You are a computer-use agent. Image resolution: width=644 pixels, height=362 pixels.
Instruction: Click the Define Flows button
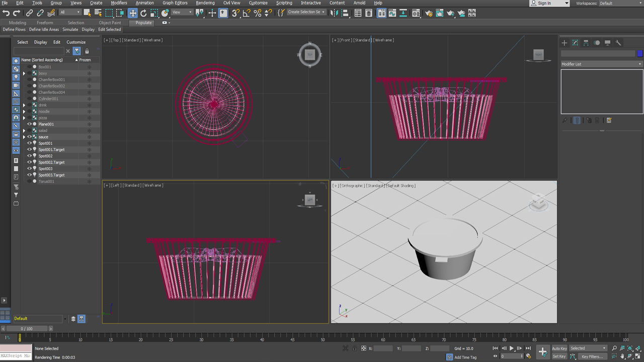(15, 30)
